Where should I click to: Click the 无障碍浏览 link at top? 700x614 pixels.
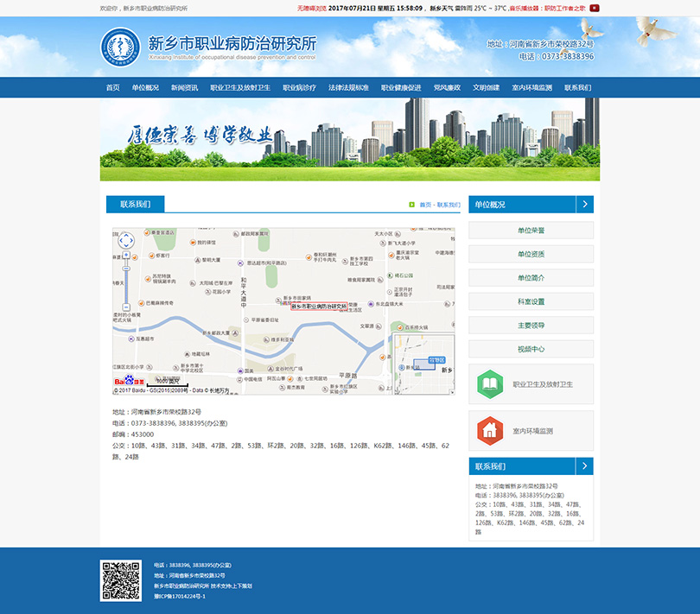tap(311, 8)
